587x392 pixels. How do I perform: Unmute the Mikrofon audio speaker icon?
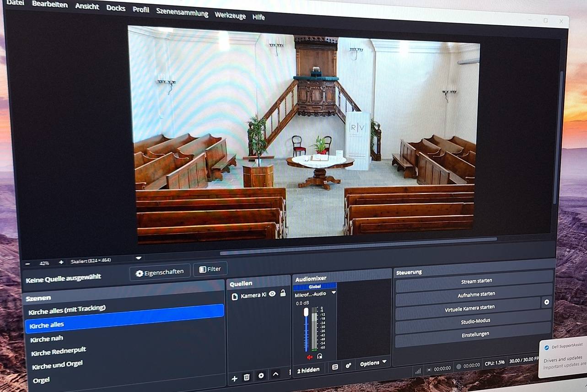[x=310, y=357]
